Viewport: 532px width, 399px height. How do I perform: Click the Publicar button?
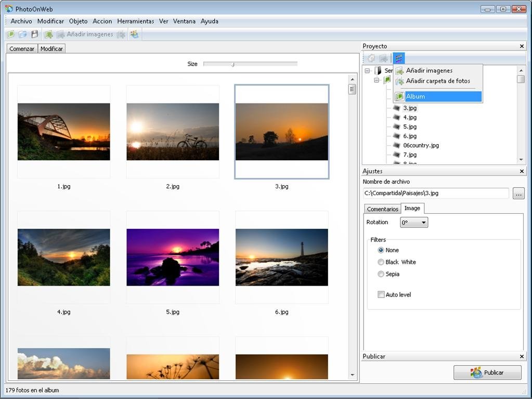click(487, 372)
